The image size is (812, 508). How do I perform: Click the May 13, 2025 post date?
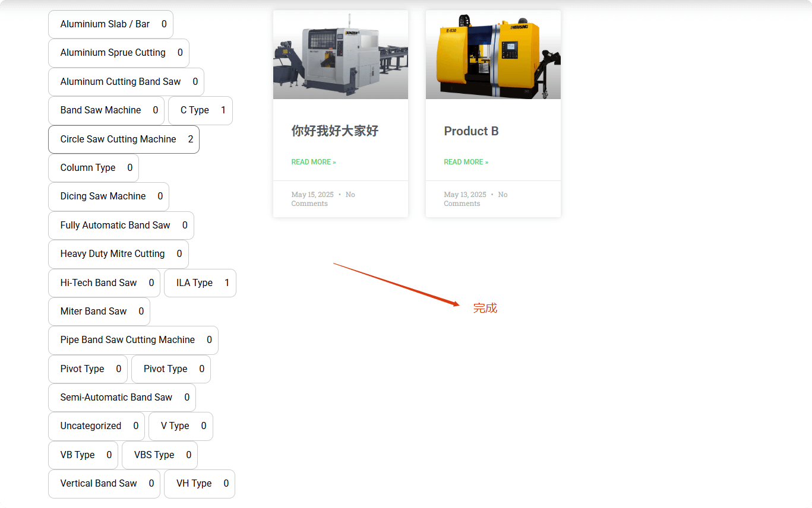(x=465, y=195)
